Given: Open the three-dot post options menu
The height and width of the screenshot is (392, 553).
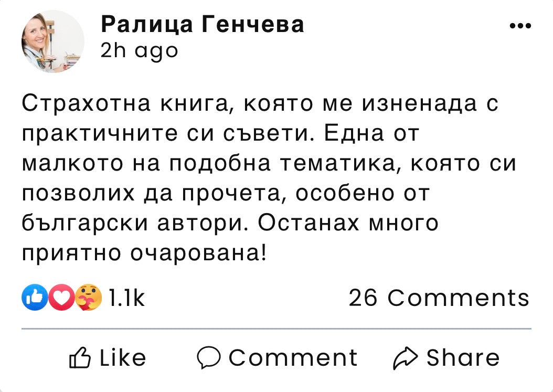Looking at the screenshot, I should point(520,26).
